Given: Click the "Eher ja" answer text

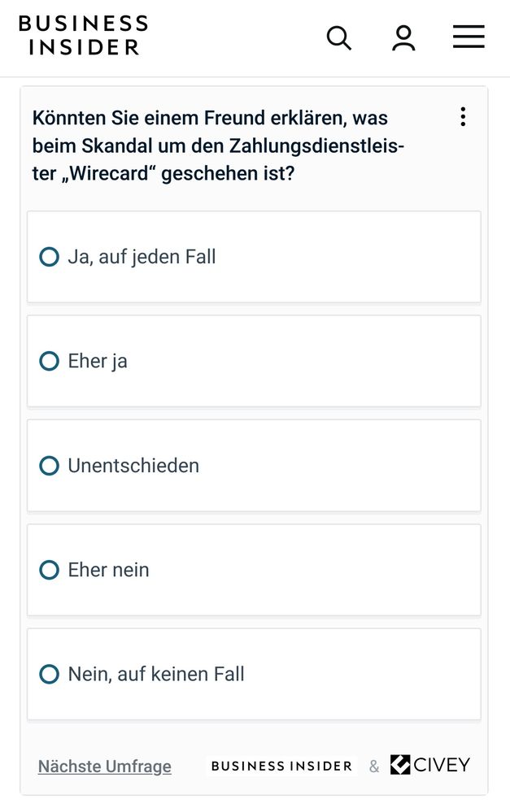Looking at the screenshot, I should coord(98,361).
